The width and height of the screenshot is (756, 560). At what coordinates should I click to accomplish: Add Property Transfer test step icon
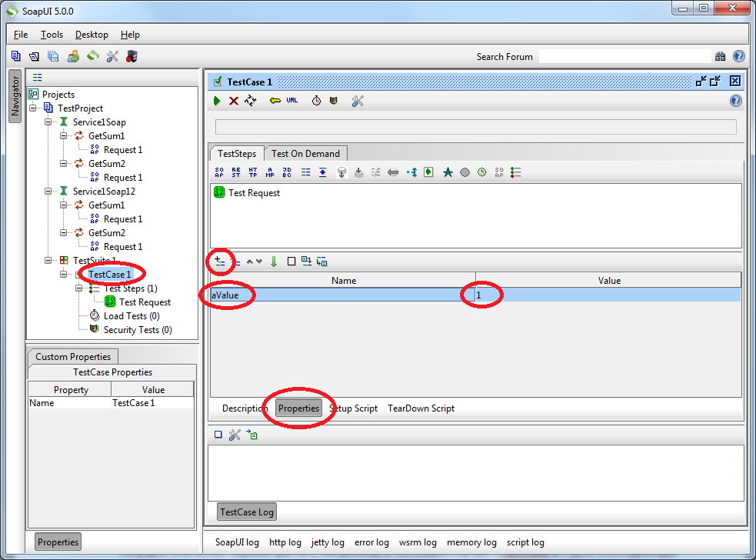tap(322, 172)
